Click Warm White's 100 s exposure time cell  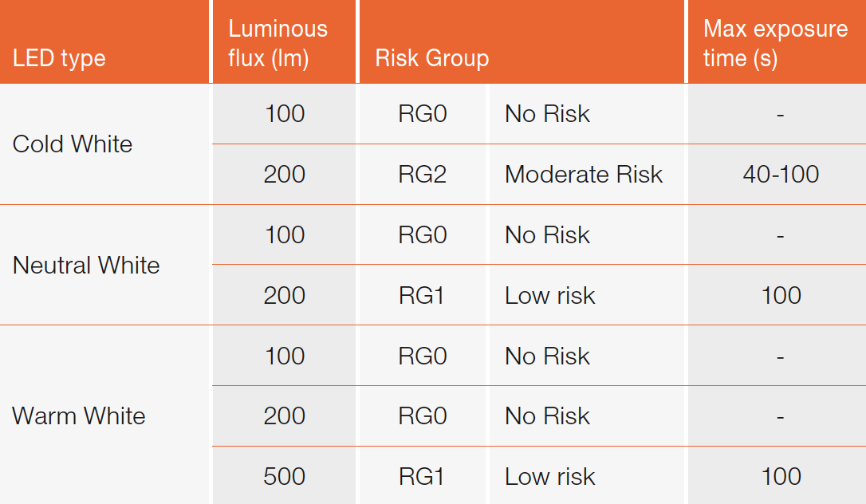(781, 476)
